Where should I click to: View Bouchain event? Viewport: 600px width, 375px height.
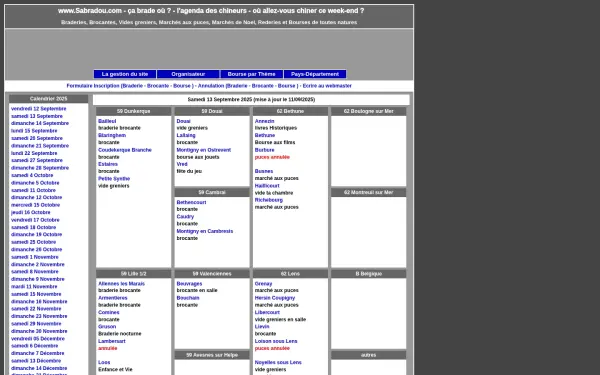[x=188, y=298]
